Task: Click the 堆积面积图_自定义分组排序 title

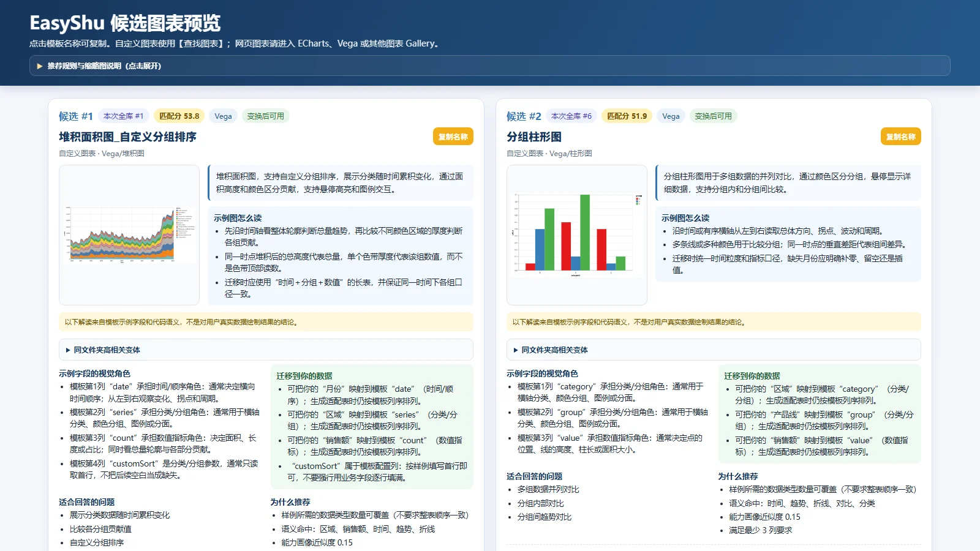Action: point(127,137)
